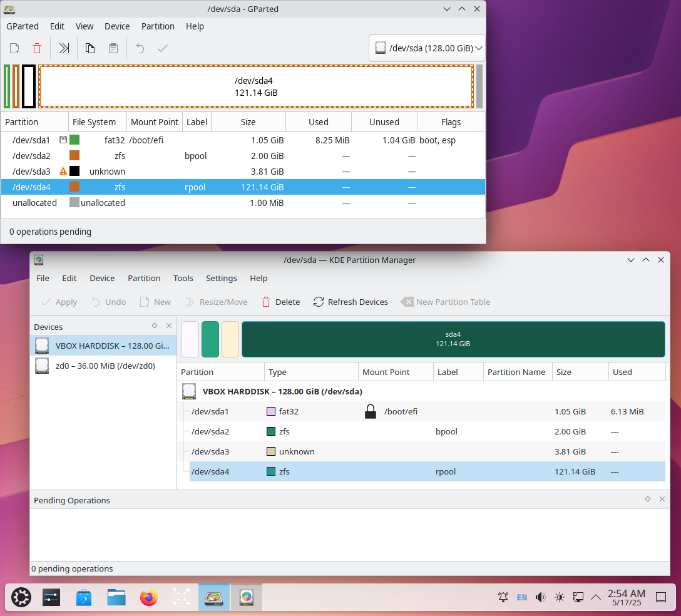Select zd0 – 36.00 MiB device
The image size is (681, 616).
coord(103,366)
